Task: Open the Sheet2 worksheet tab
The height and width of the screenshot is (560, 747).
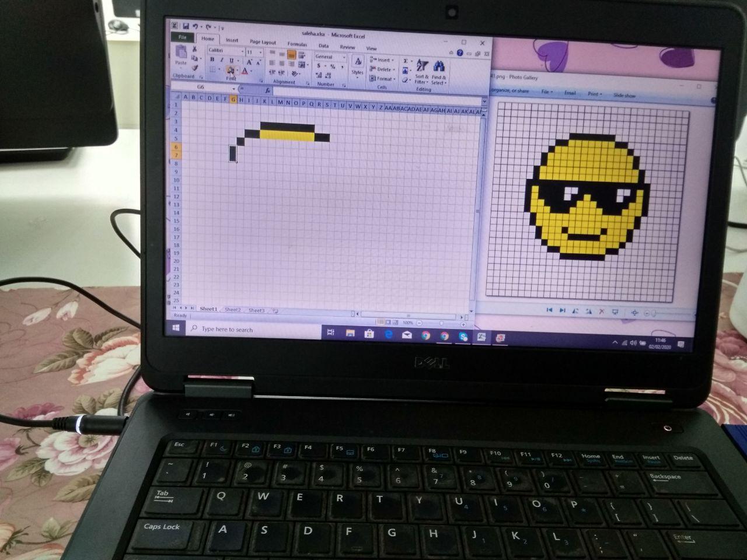Action: pyautogui.click(x=233, y=310)
